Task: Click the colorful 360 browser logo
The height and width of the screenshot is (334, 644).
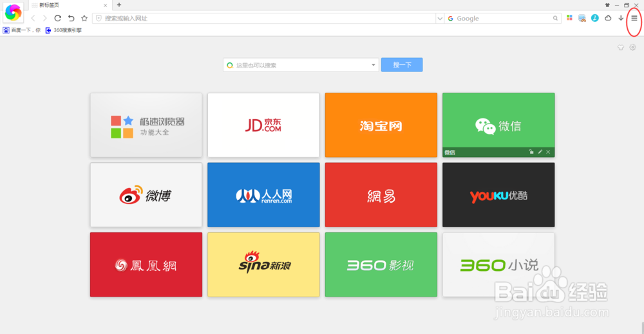Action: (13, 13)
